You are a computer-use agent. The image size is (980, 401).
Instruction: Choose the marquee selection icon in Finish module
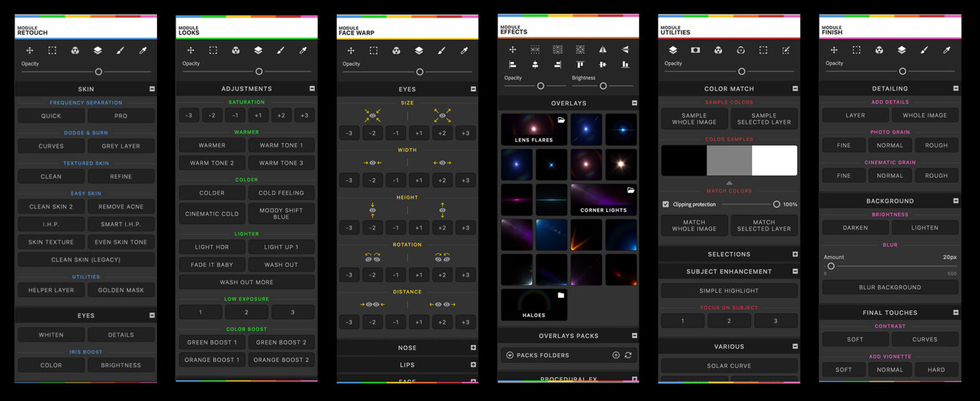point(856,50)
